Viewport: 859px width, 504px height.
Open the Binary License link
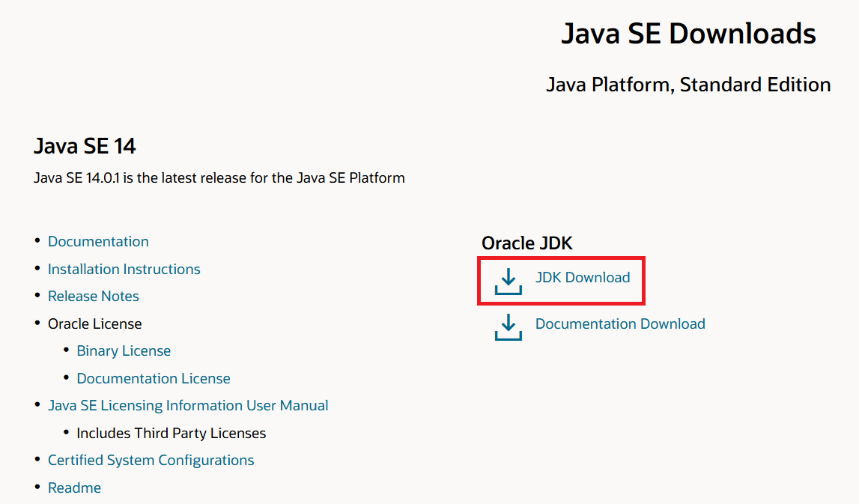[x=124, y=350]
